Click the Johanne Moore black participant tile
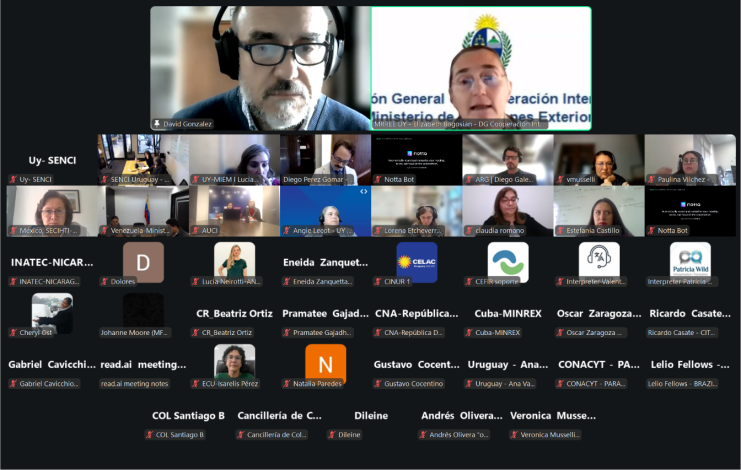 143,313
